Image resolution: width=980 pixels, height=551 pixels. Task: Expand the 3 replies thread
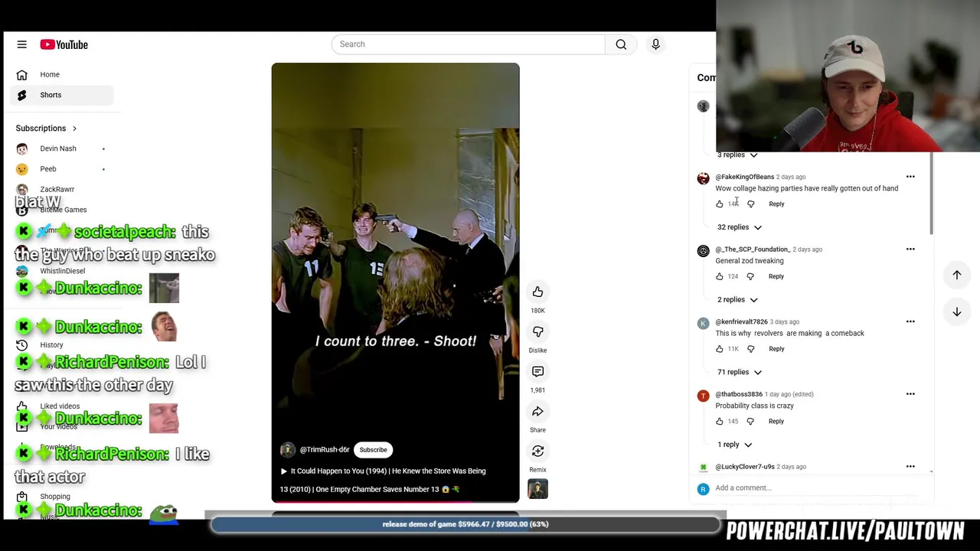pos(737,155)
